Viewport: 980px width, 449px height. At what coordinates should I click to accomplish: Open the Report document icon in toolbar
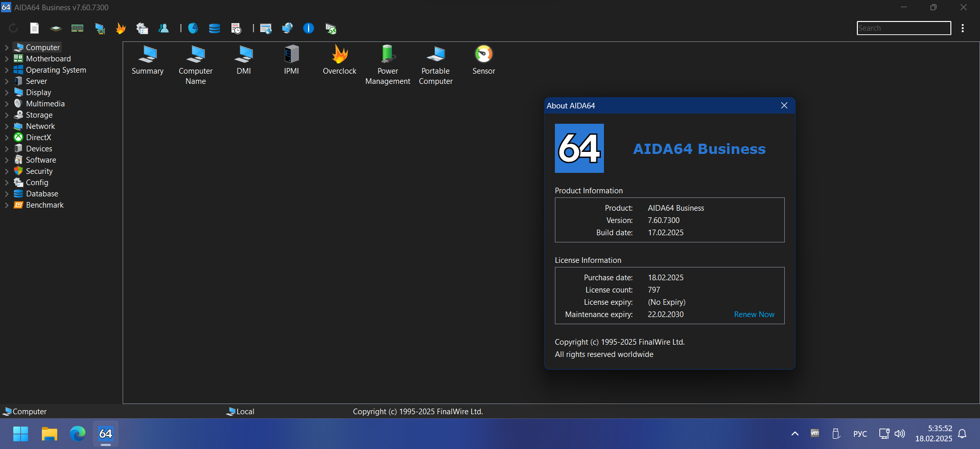pyautogui.click(x=34, y=28)
